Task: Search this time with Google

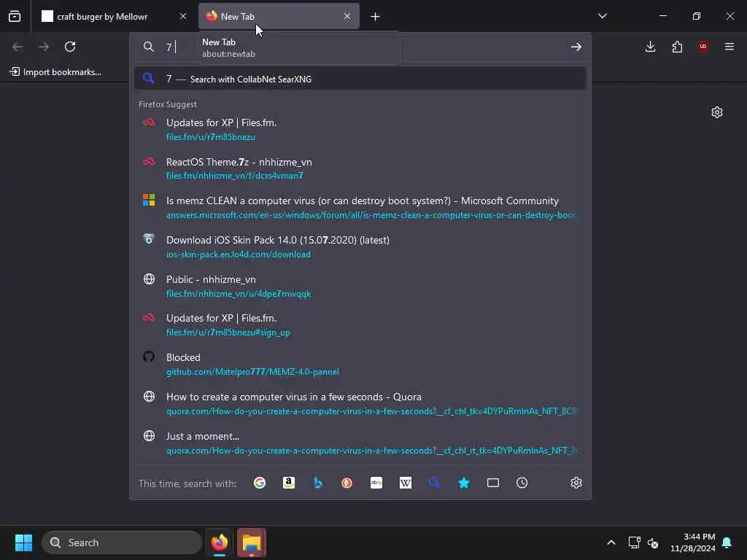Action: pyautogui.click(x=260, y=483)
